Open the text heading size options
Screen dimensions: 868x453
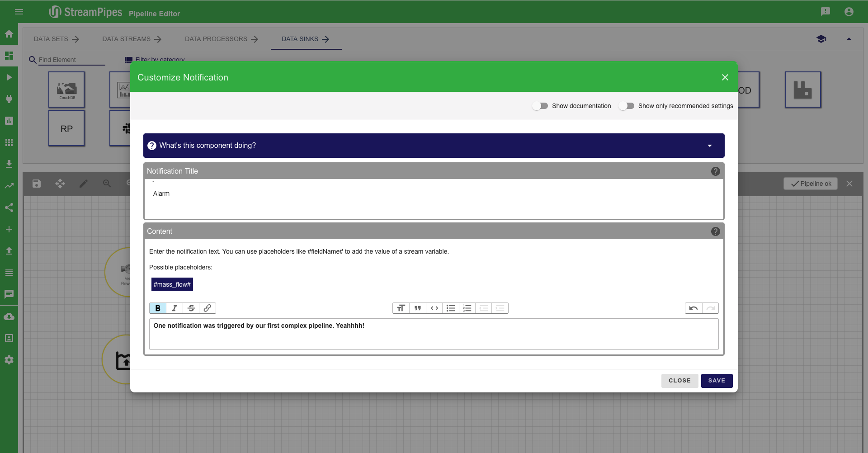pyautogui.click(x=401, y=308)
